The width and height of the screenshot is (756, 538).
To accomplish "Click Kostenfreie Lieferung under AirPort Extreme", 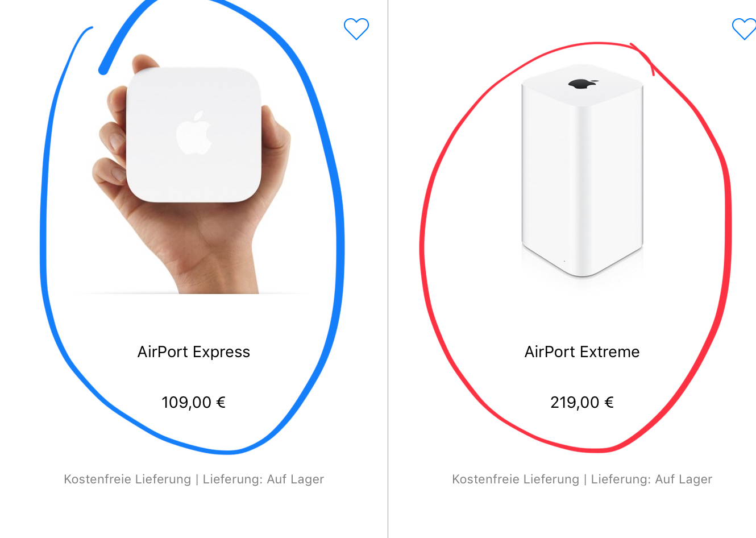I will pos(516,479).
